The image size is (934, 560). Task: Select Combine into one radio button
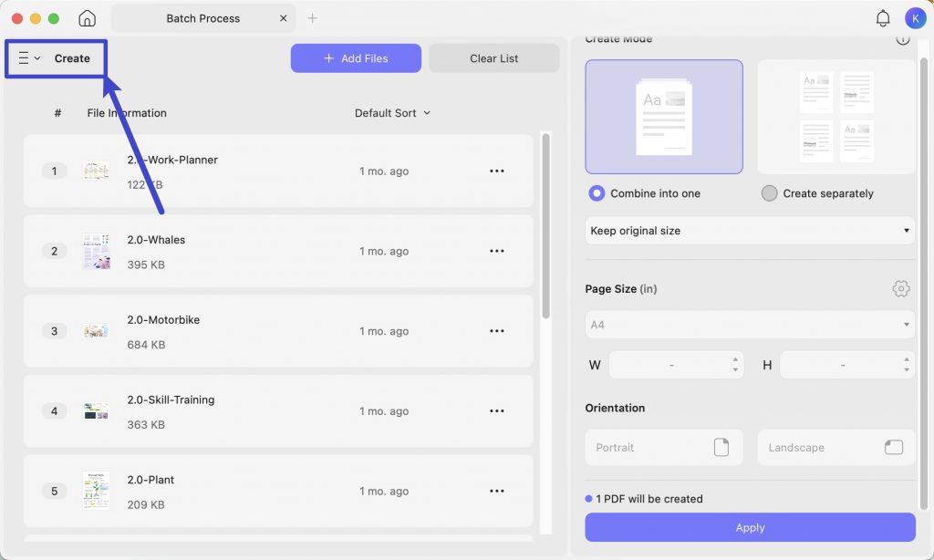coord(597,193)
